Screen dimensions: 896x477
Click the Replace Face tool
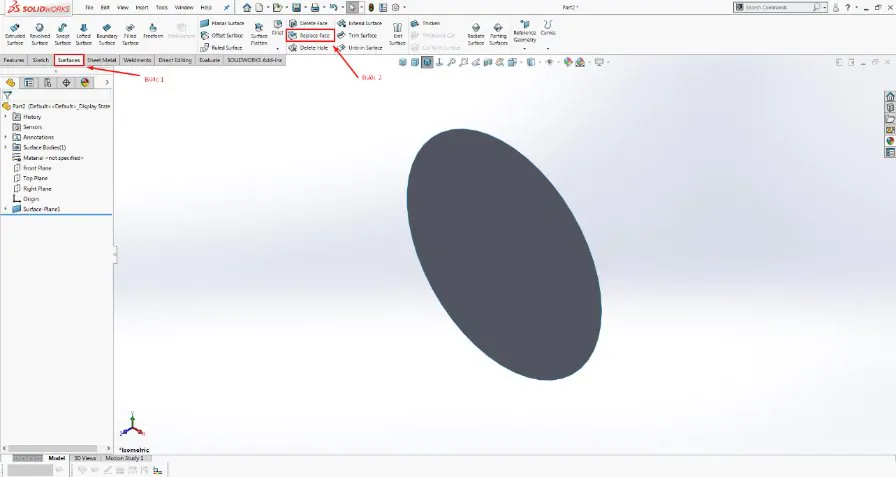[x=310, y=35]
